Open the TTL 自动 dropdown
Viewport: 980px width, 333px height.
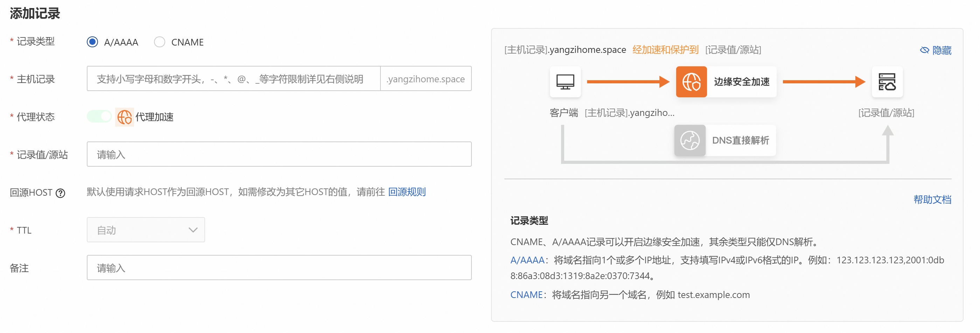pyautogui.click(x=145, y=229)
